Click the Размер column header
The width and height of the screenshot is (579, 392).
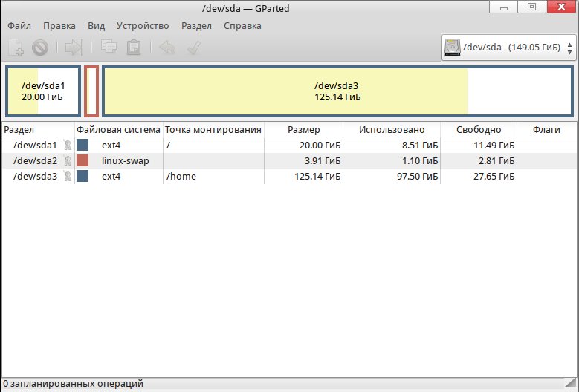pos(303,130)
